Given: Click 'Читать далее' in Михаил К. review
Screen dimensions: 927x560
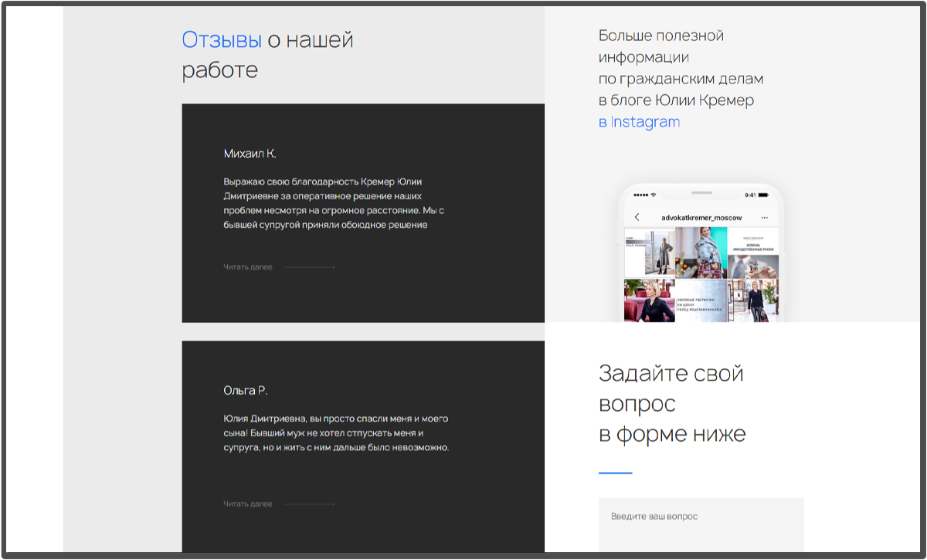Looking at the screenshot, I should tap(248, 267).
